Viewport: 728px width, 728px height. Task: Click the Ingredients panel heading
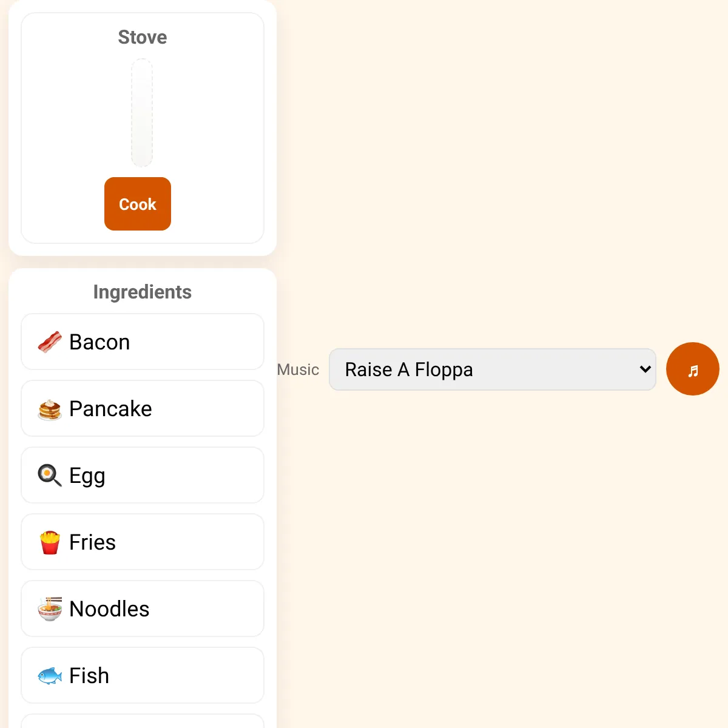143,292
